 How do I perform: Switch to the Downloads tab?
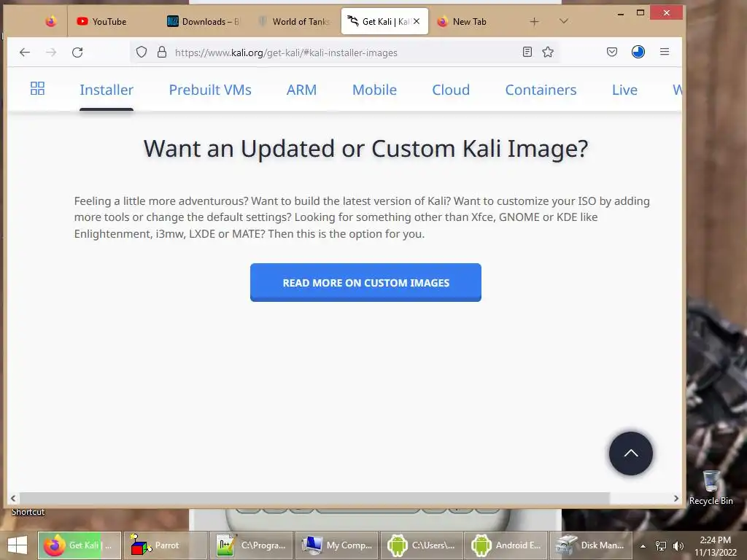204,21
